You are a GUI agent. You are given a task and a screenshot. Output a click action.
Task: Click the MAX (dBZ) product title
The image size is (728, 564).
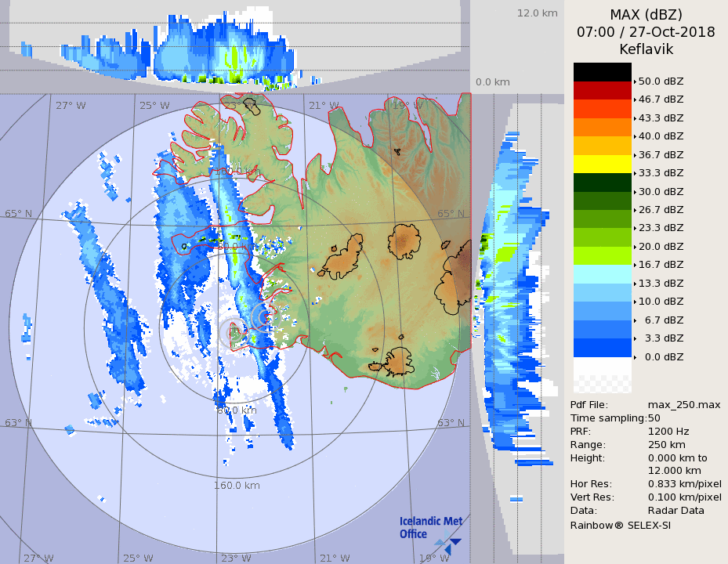click(646, 14)
